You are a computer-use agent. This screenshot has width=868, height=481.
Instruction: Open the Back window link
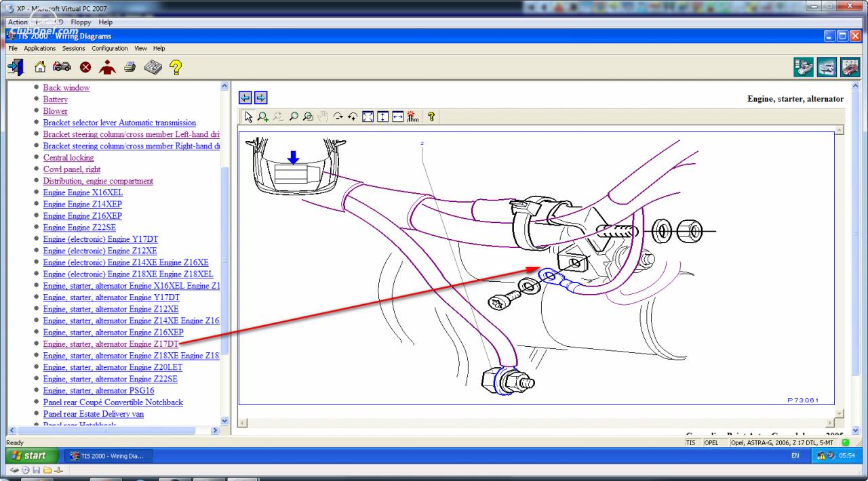(x=66, y=87)
